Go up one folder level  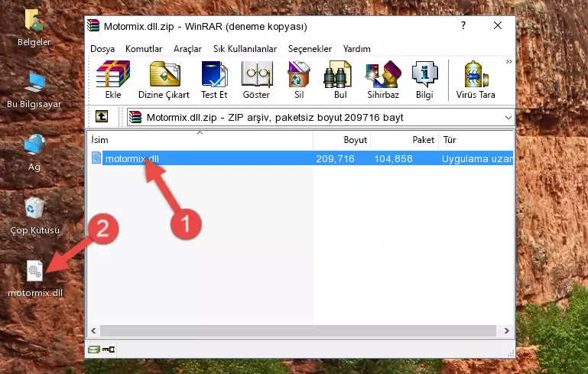point(101,117)
